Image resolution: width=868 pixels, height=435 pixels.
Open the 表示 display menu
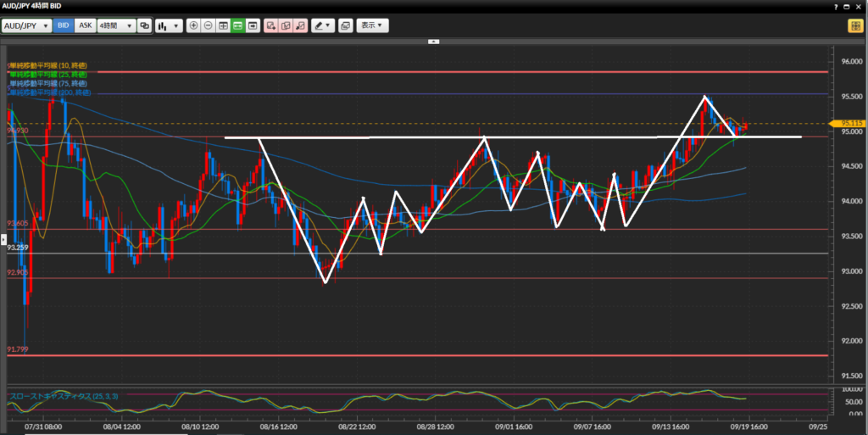(372, 25)
